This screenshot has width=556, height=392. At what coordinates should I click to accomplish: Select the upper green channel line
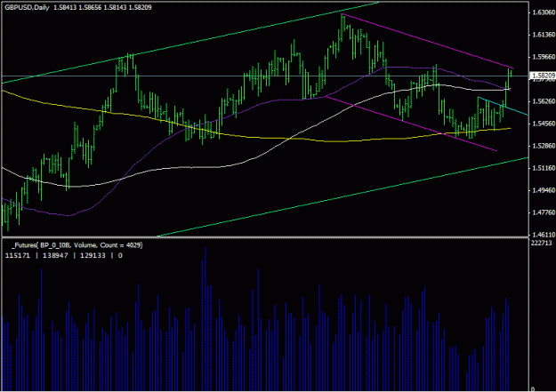[x=190, y=43]
